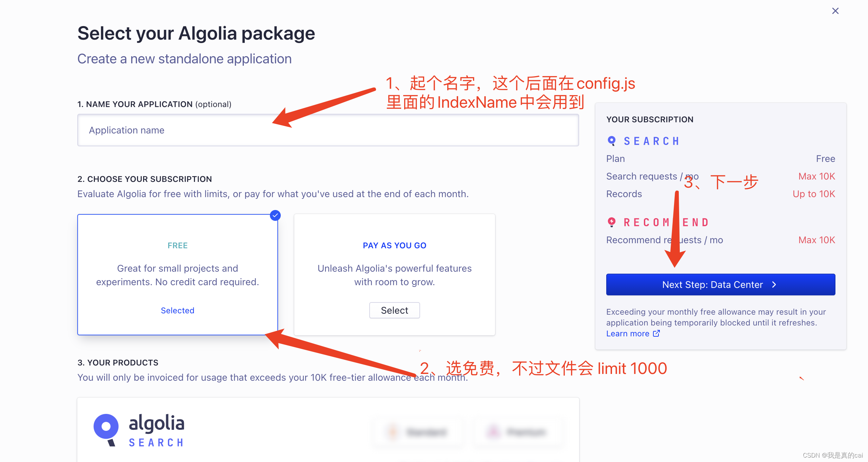Click the Select button for Pay As You Go

[394, 310]
